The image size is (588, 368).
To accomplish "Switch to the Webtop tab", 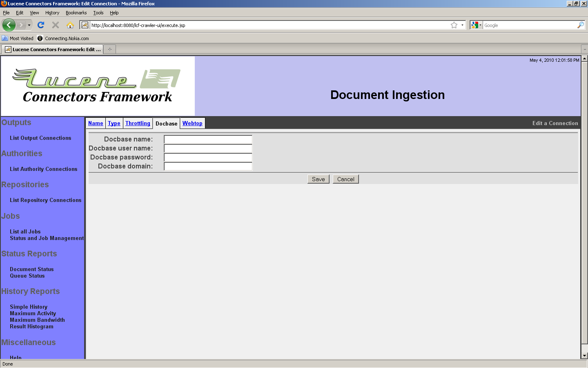I will click(192, 123).
